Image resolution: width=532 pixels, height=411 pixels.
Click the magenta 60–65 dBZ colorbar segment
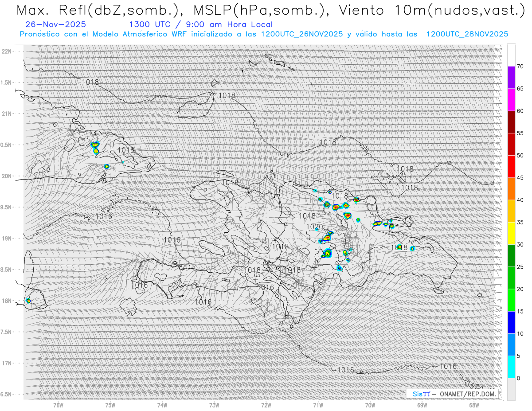coord(511,100)
